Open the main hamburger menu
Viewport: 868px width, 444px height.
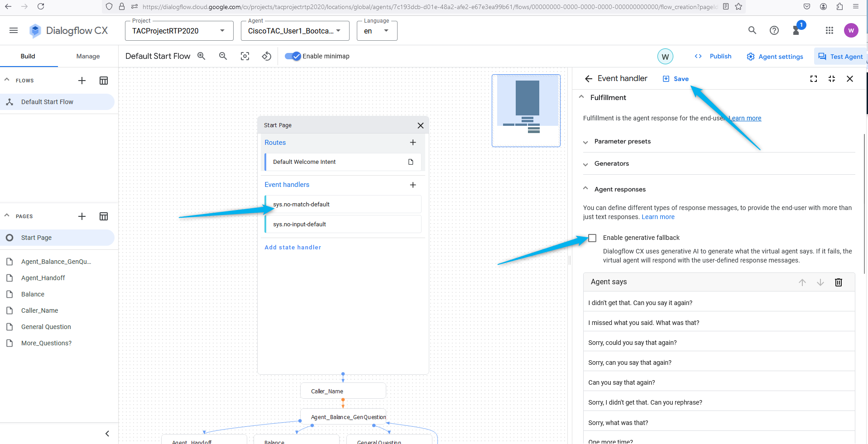pos(14,30)
